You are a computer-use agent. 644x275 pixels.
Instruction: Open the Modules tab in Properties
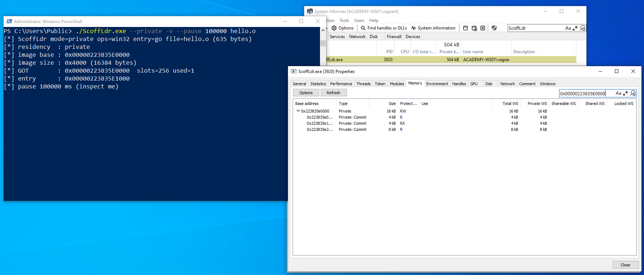coord(397,84)
